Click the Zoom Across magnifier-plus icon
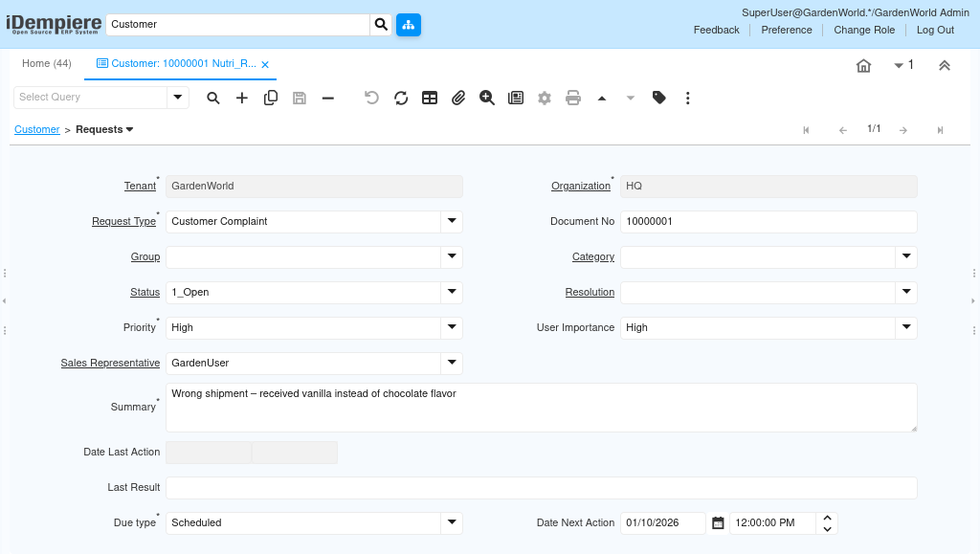The width and height of the screenshot is (980, 554). [487, 98]
